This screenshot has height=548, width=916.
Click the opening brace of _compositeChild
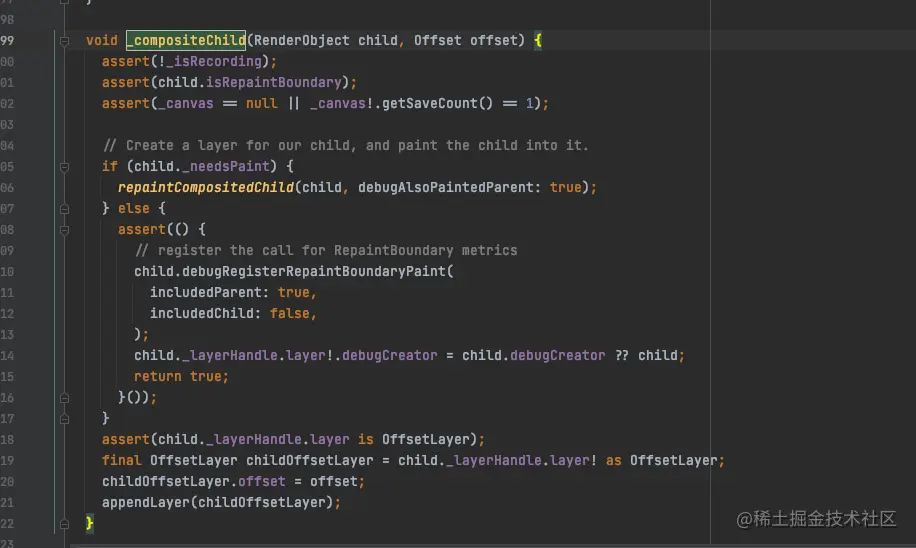(537, 40)
